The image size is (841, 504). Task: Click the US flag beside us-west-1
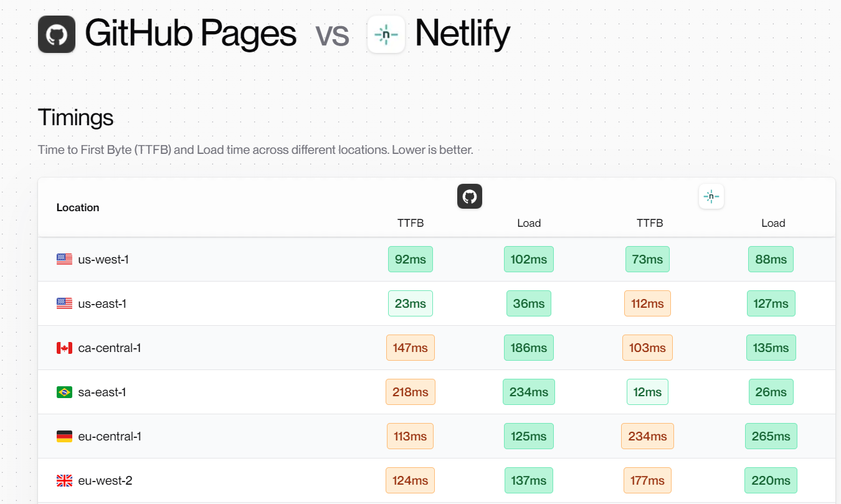click(64, 259)
